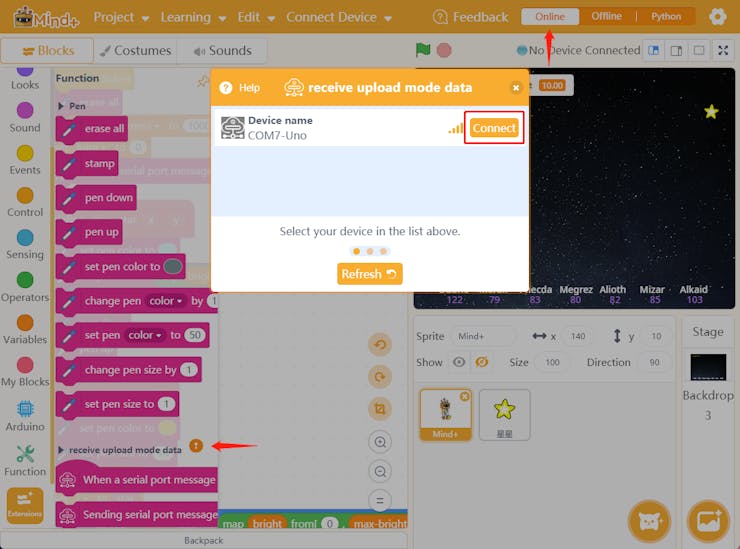Click the Connect button for COM7-Uno
The width and height of the screenshot is (740, 549).
(494, 128)
